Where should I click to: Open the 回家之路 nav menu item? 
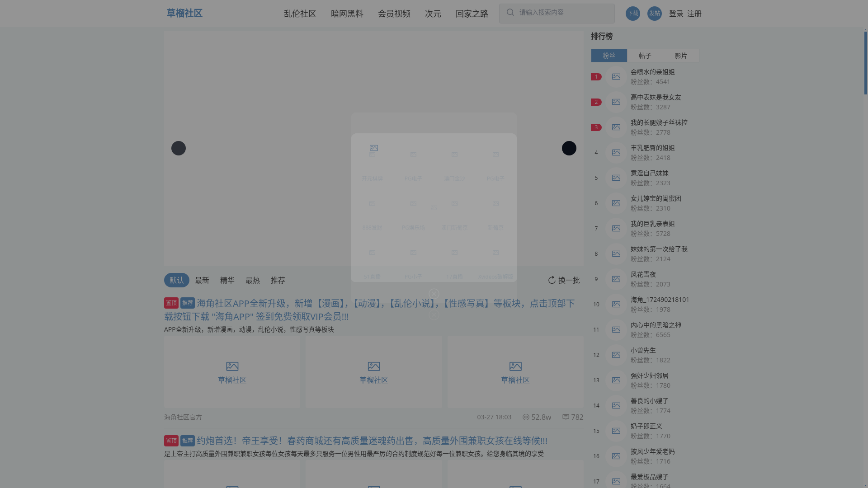point(472,14)
